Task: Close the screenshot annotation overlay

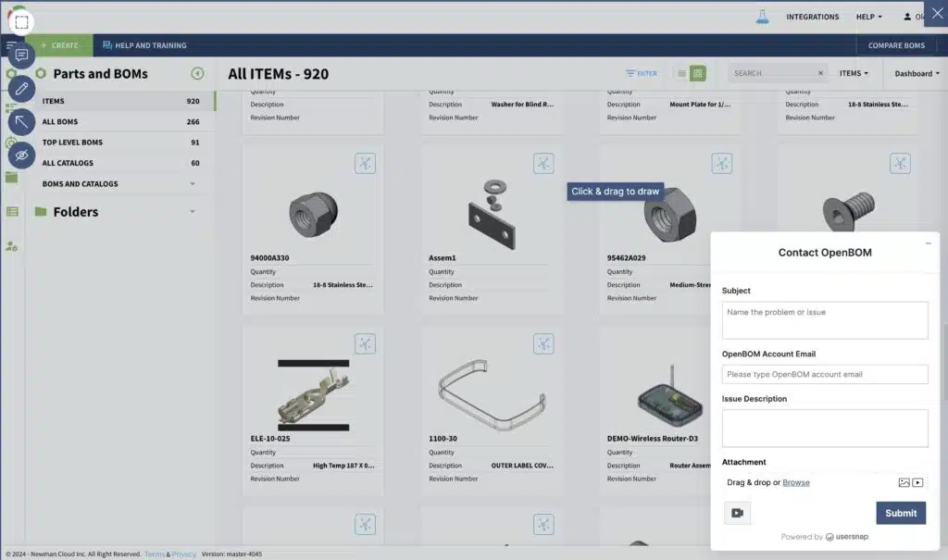Action: (937, 13)
